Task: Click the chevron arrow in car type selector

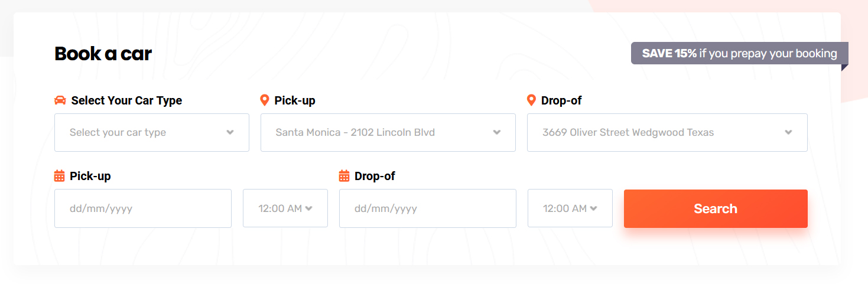Action: (230, 132)
